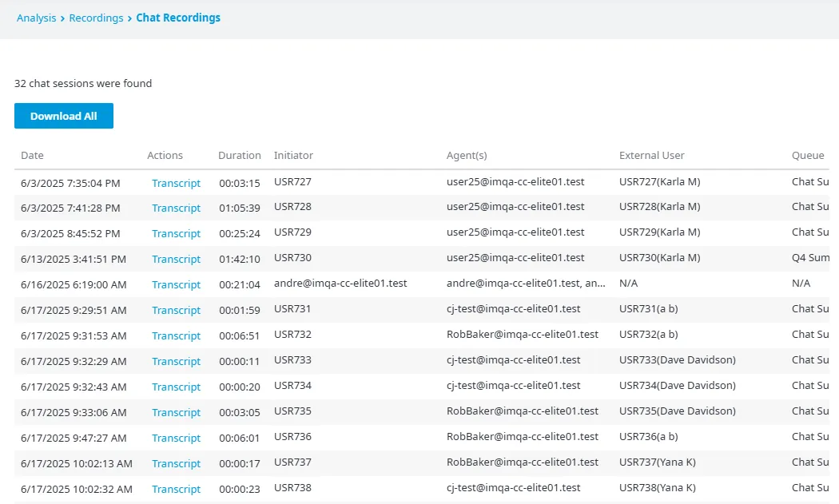Open transcript for USR735 session
This screenshot has height=504, width=839.
pyautogui.click(x=176, y=412)
